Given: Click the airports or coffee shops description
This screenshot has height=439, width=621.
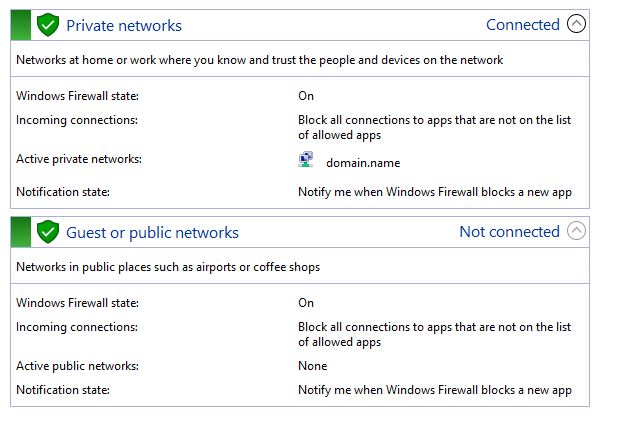Looking at the screenshot, I should coord(168,267).
